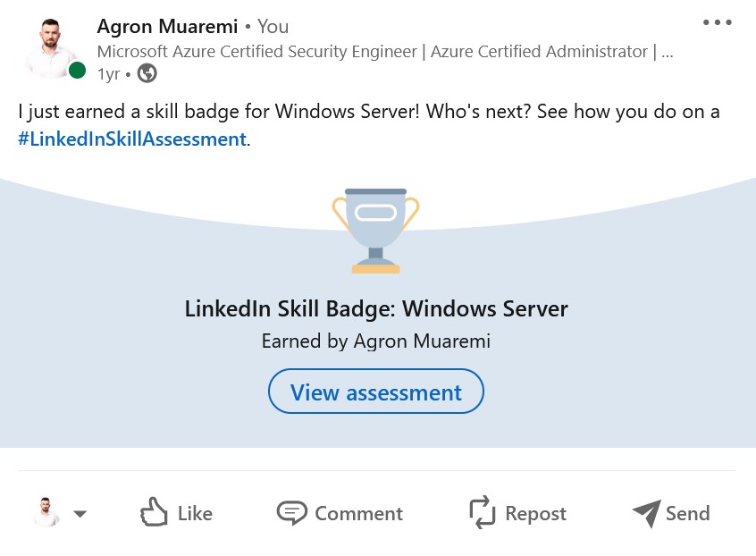
Task: Click the Comment speech bubble icon
Action: pos(291,513)
